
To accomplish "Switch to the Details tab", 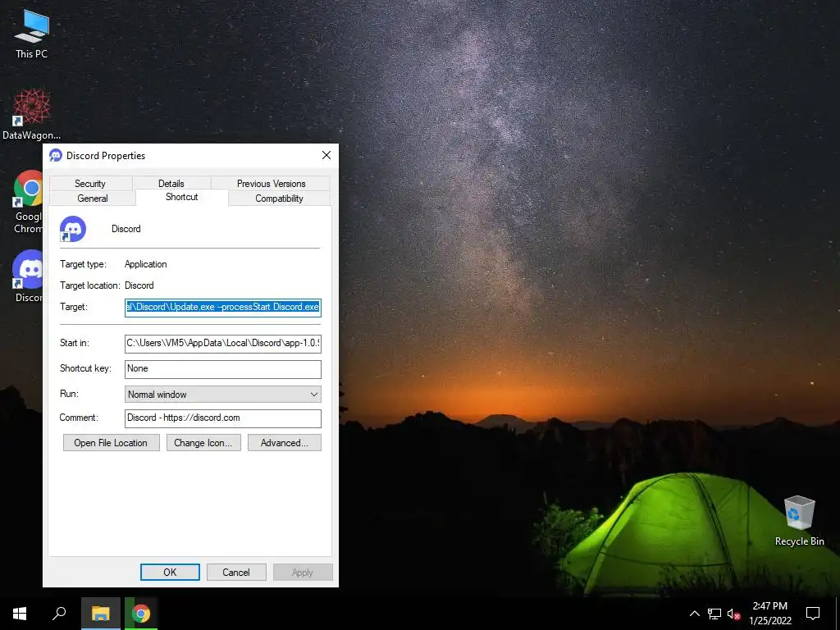I will pos(171,183).
